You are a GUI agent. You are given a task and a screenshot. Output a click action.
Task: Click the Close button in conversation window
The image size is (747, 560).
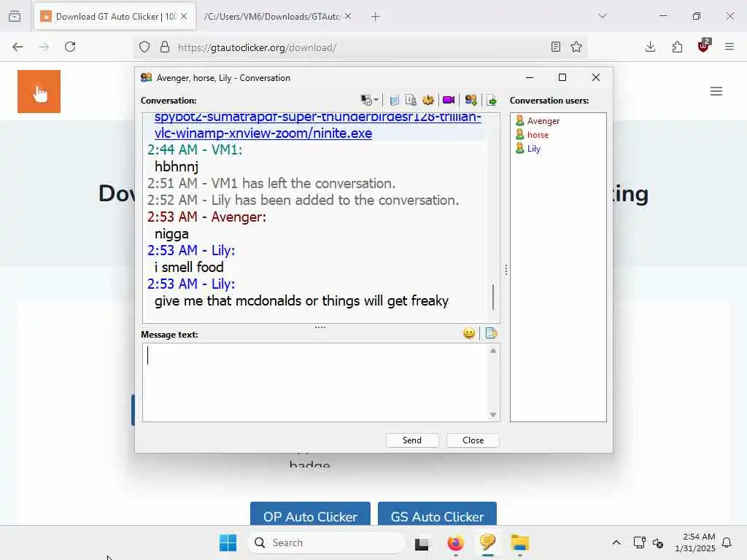(x=473, y=440)
